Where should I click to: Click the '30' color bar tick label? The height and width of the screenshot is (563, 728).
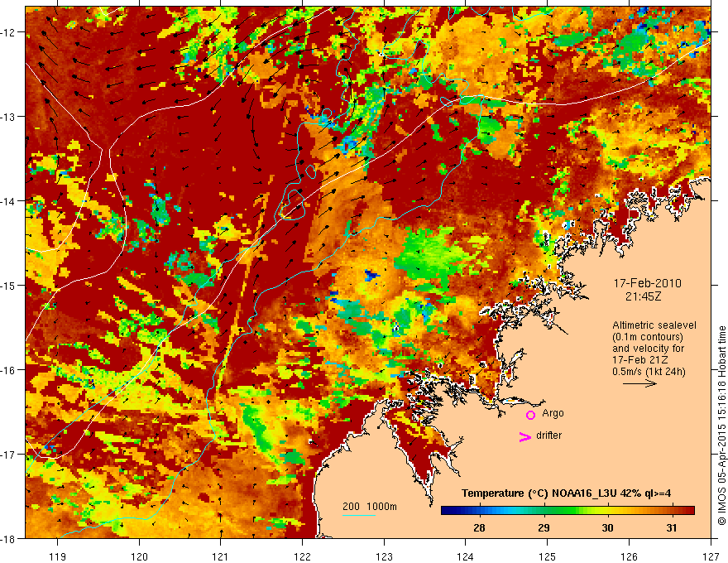[x=607, y=527]
